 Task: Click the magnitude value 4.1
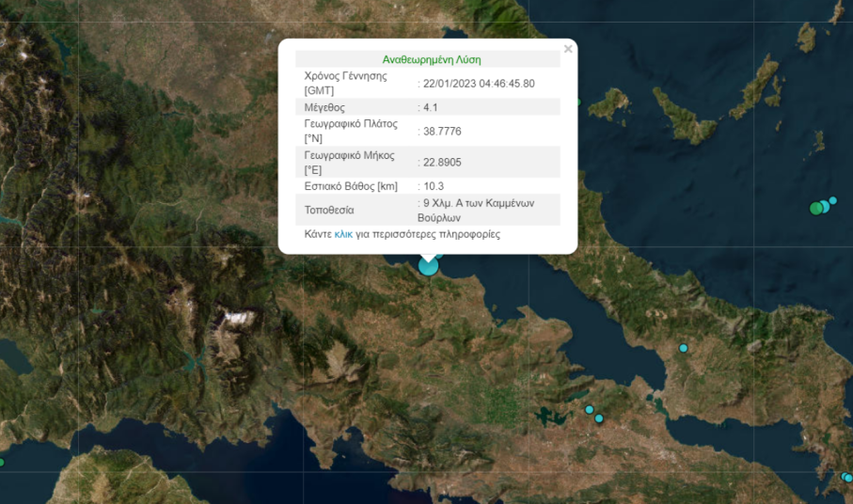click(431, 107)
